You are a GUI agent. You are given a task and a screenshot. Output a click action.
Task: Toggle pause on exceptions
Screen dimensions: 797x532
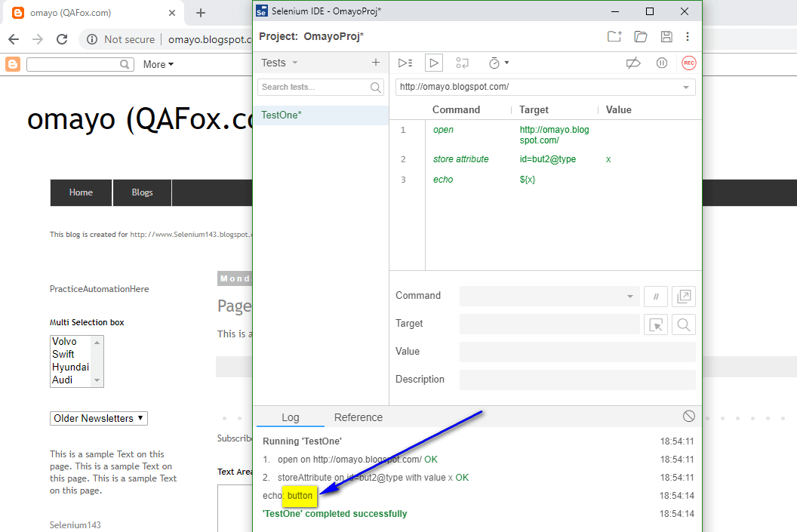(x=662, y=63)
